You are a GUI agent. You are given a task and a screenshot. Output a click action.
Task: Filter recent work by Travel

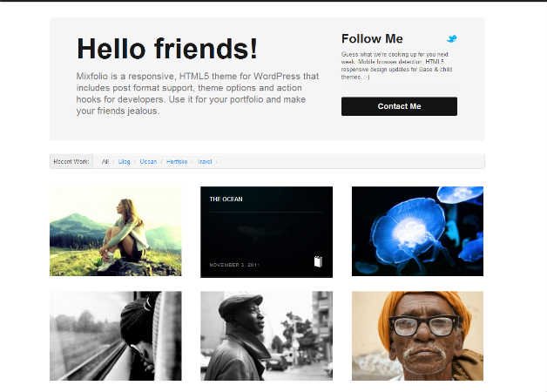[206, 162]
